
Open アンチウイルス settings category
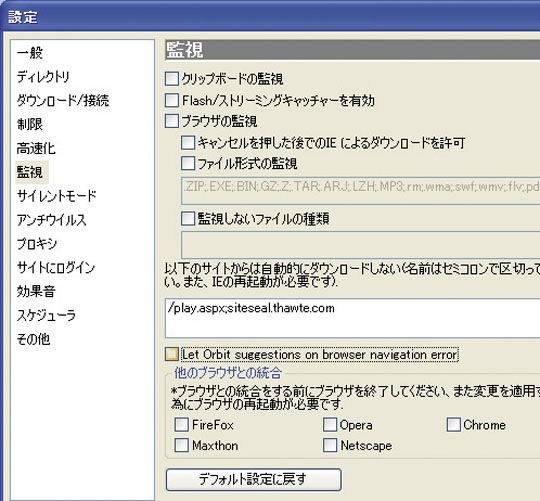(52, 220)
